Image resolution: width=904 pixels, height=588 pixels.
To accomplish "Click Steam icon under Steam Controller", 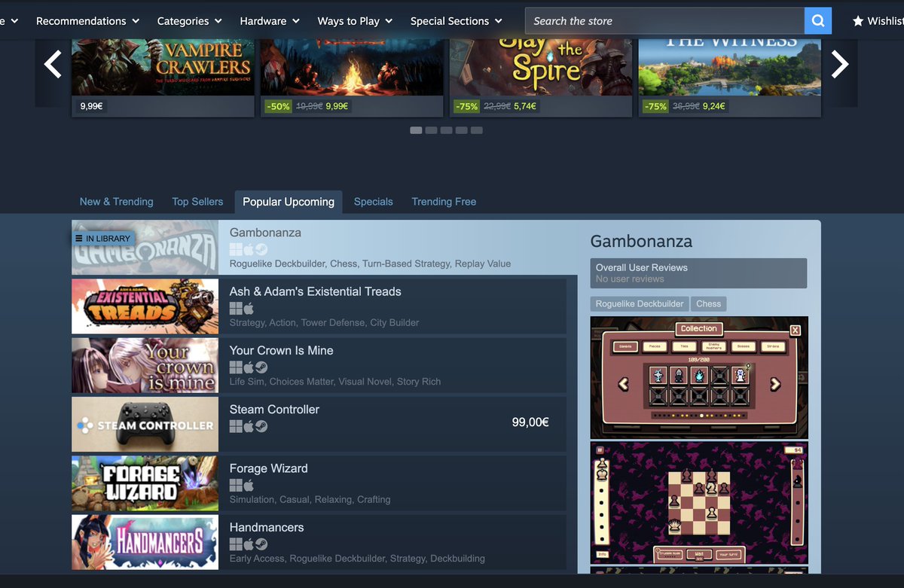I will (261, 426).
